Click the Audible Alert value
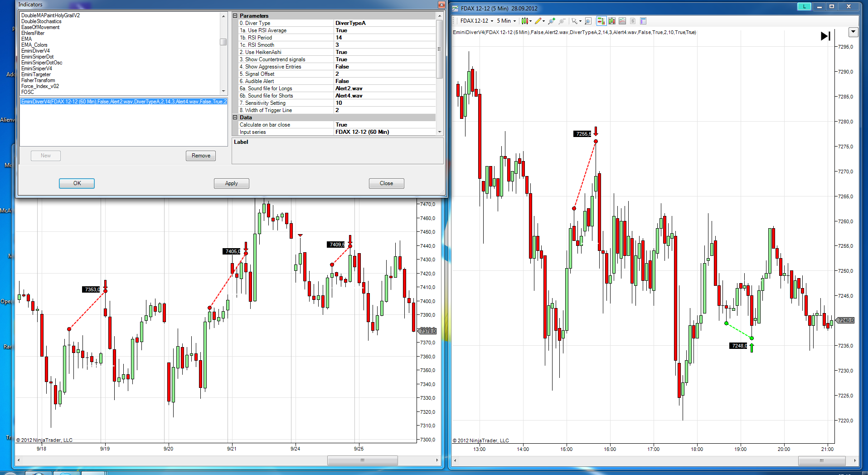The width and height of the screenshot is (868, 475). [385, 81]
